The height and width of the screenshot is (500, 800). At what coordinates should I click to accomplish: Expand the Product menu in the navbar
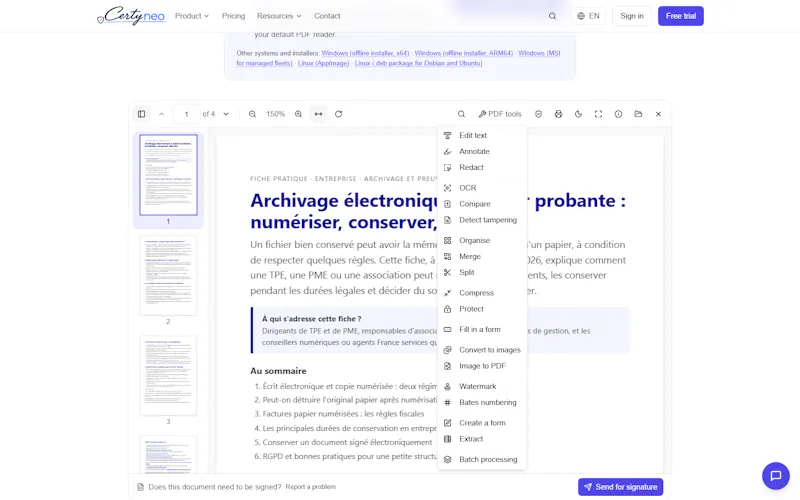192,16
